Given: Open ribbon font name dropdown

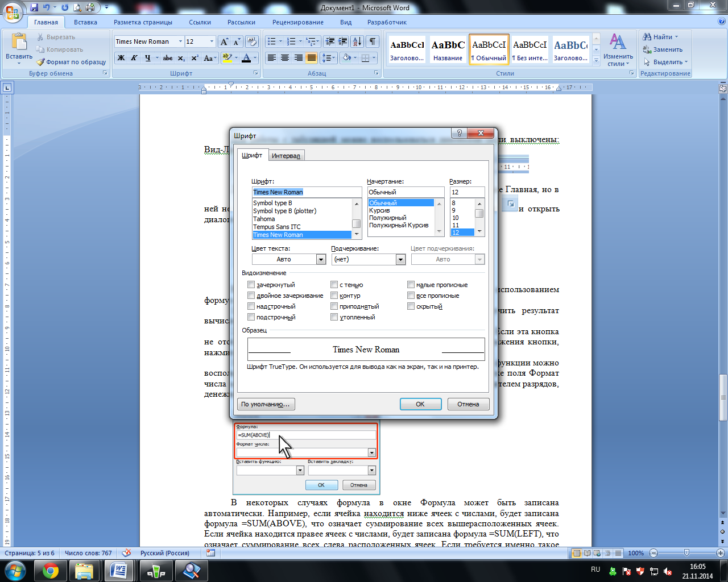Looking at the screenshot, I should (x=180, y=41).
